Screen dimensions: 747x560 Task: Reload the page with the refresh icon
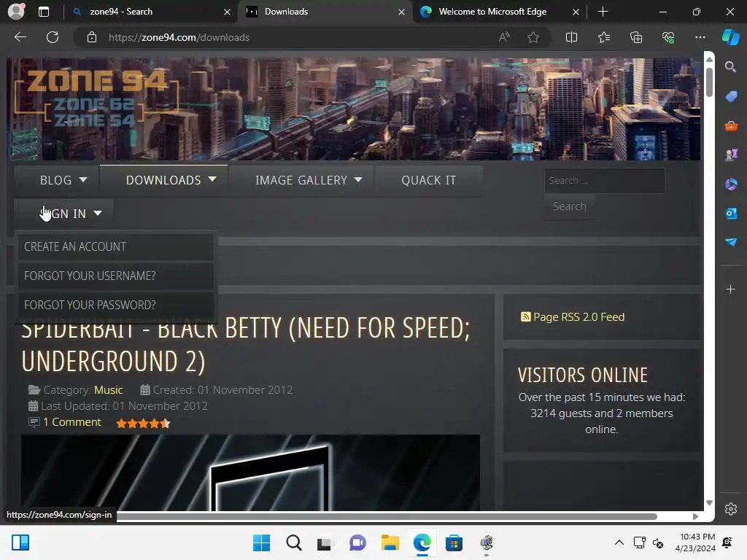point(53,37)
